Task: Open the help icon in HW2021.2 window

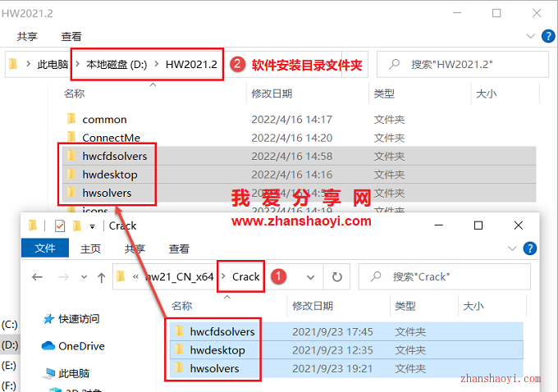Action: pos(548,36)
